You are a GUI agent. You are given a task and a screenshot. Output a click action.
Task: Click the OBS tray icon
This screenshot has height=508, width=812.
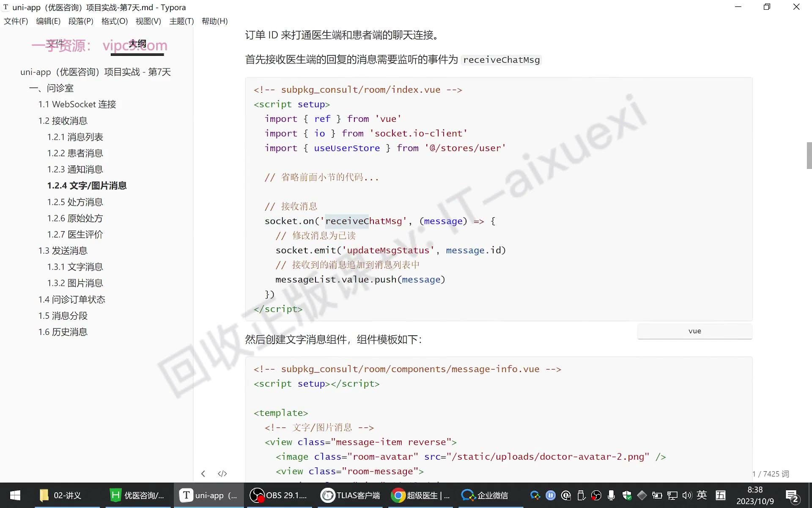point(596,495)
